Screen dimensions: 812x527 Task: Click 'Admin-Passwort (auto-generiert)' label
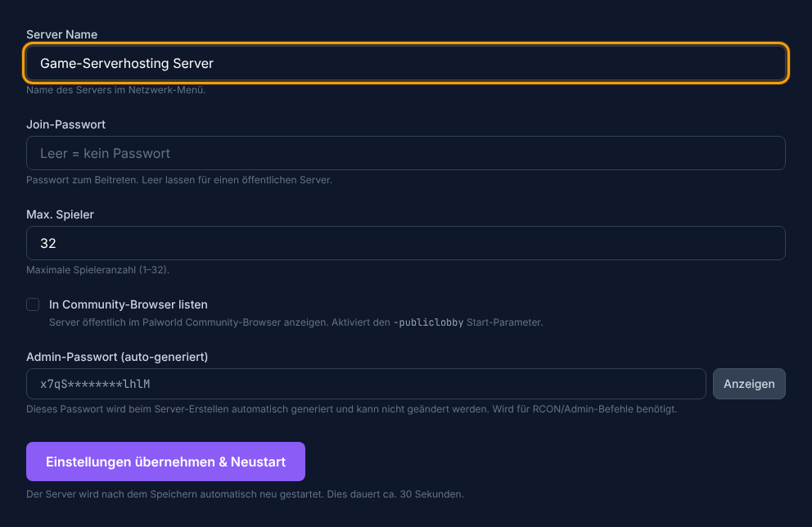coord(117,357)
